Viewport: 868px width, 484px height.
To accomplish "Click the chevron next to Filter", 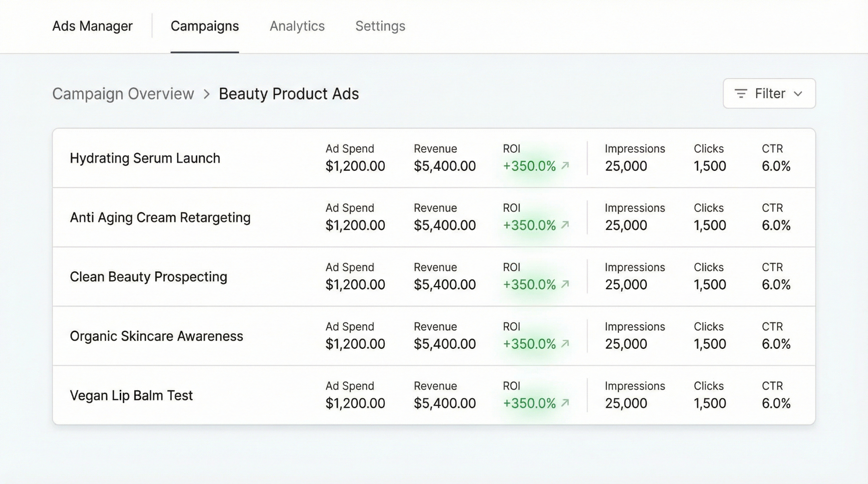I will (798, 94).
